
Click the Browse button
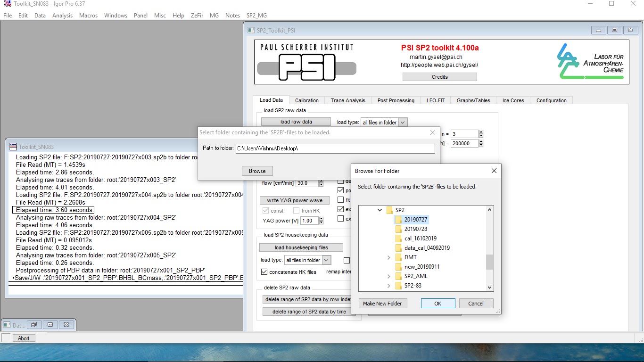pos(257,171)
